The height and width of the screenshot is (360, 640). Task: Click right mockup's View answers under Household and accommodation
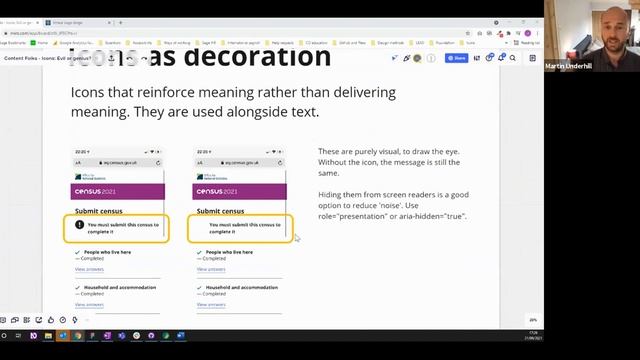click(x=211, y=305)
